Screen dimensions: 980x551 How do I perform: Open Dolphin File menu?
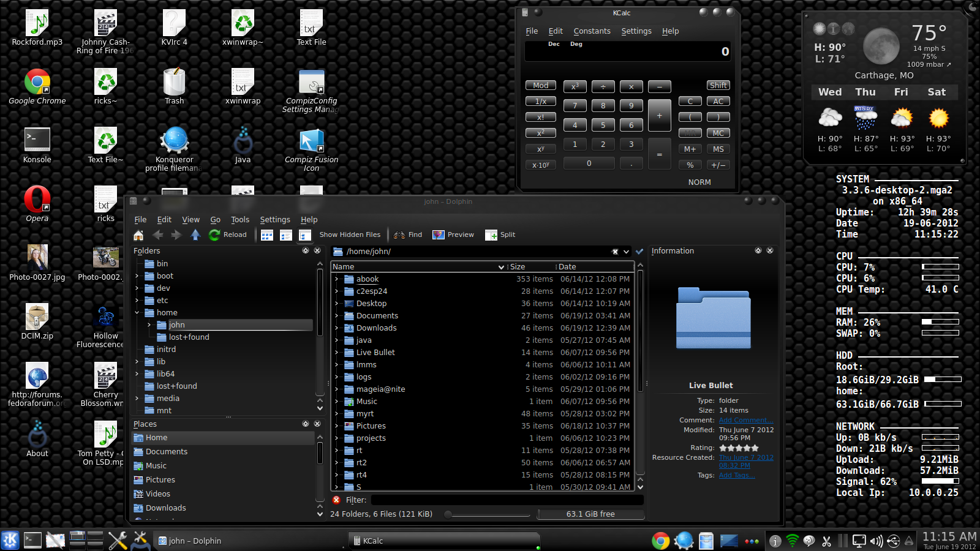tap(140, 220)
